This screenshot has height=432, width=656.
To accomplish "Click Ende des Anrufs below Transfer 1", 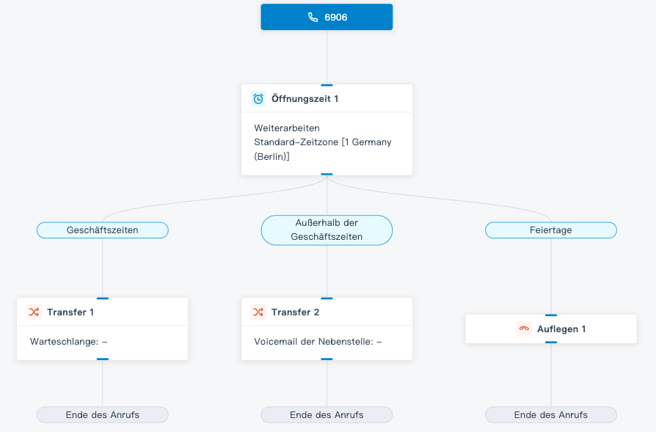I will [102, 414].
